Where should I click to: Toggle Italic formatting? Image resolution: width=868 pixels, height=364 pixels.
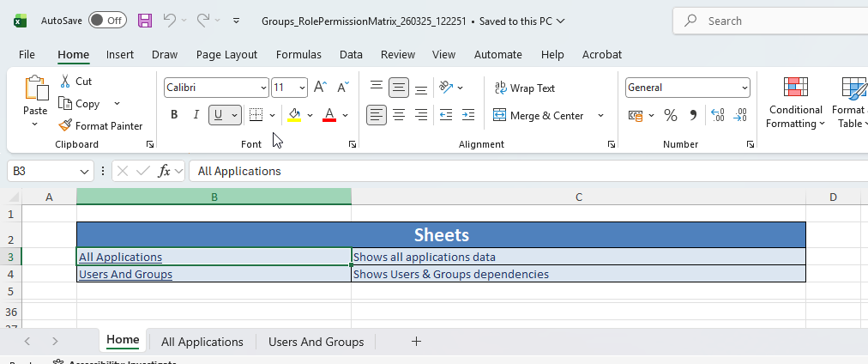(x=196, y=115)
